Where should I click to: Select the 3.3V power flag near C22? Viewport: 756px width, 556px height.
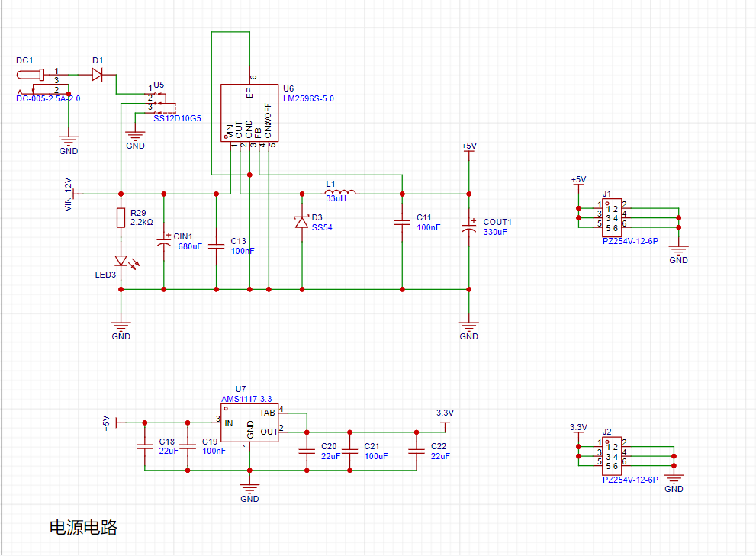pos(445,416)
